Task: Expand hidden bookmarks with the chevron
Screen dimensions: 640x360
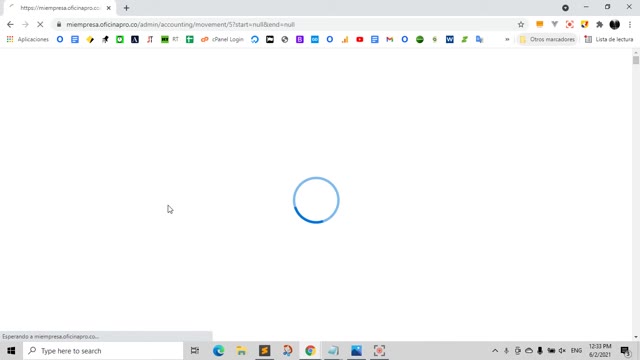Action: click(x=507, y=40)
